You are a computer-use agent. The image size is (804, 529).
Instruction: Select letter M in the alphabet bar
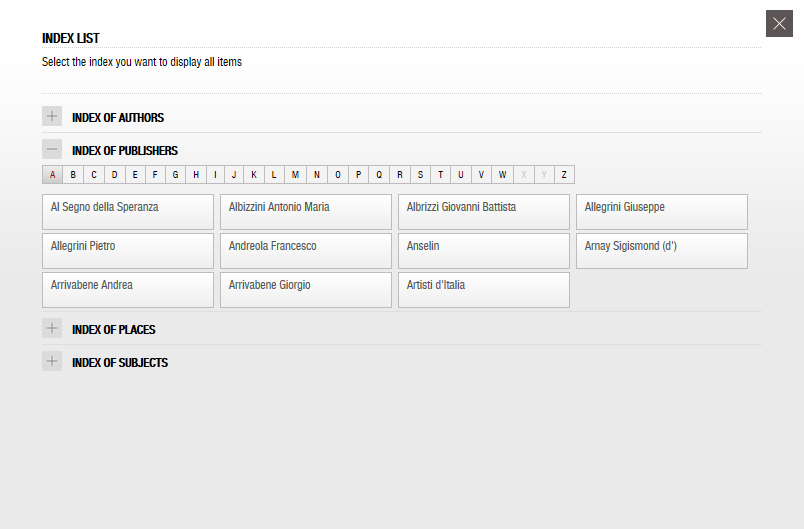point(295,175)
